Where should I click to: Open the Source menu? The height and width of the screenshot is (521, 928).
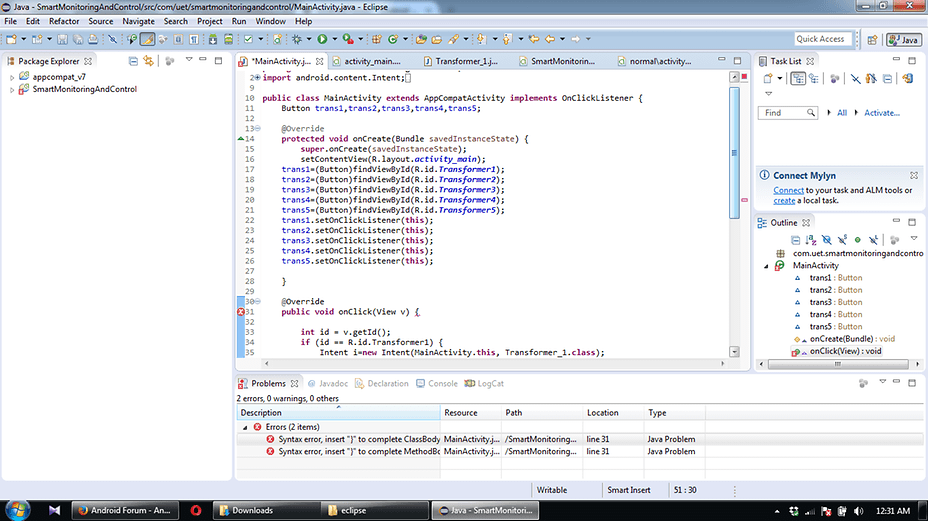point(101,21)
